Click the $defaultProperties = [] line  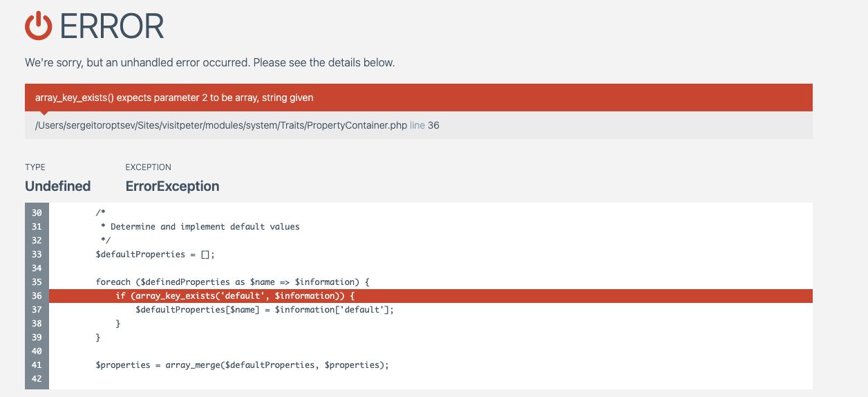(x=155, y=255)
